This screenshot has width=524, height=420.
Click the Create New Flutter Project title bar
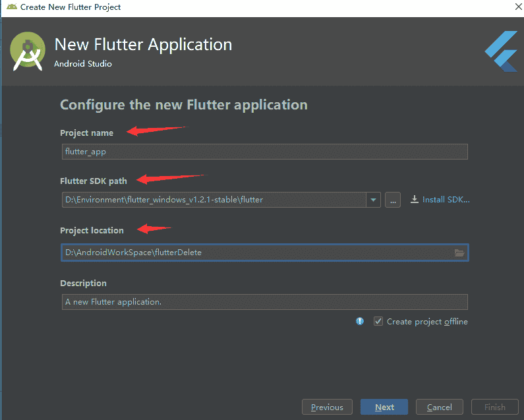[x=198, y=7]
